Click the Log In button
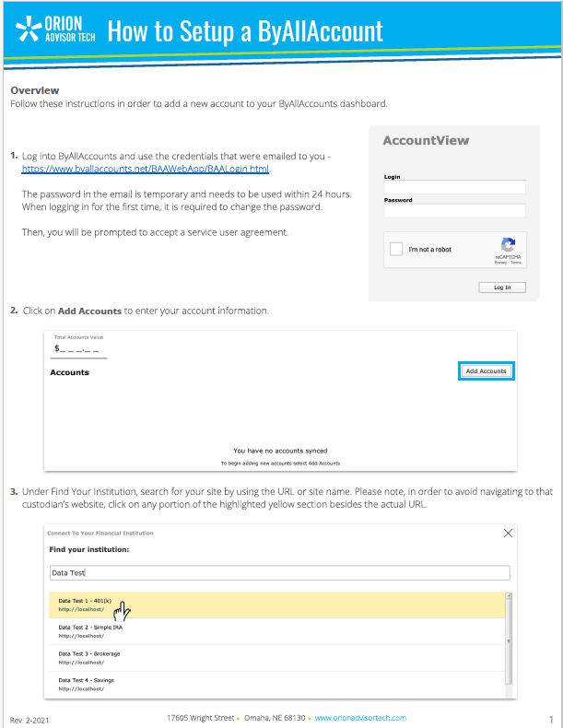 (x=502, y=288)
